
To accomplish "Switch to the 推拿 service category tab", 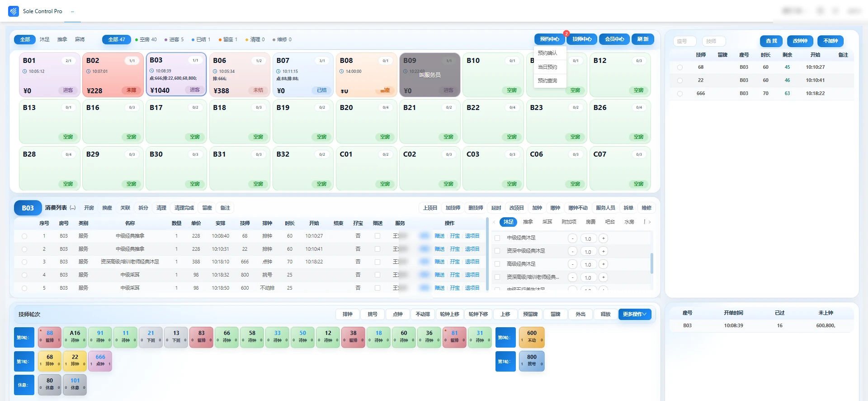I will tap(528, 222).
